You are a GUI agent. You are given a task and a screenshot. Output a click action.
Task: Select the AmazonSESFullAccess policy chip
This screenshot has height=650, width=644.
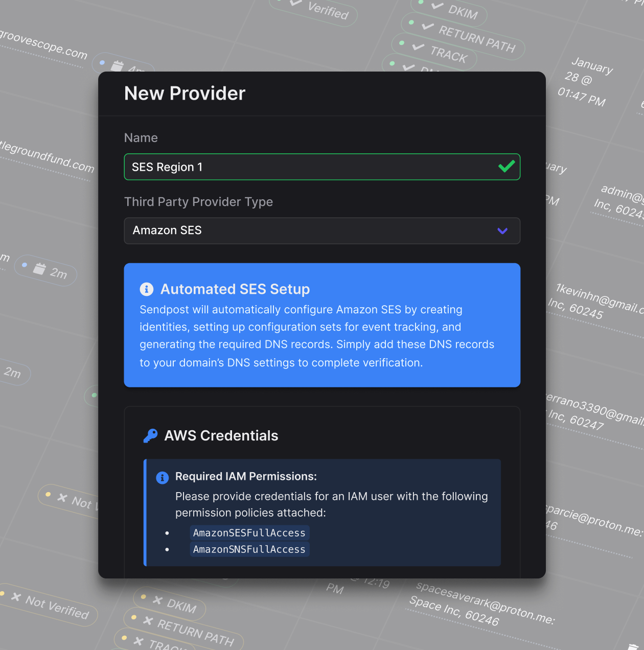249,532
